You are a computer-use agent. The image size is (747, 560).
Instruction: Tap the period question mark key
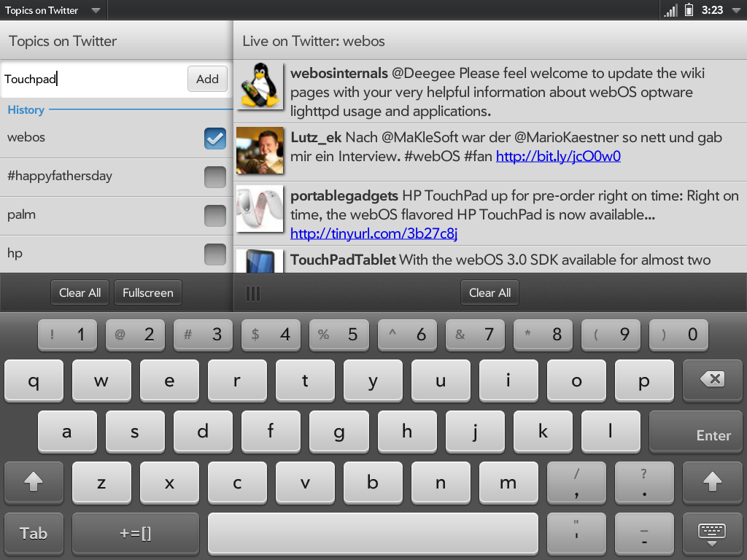click(645, 482)
